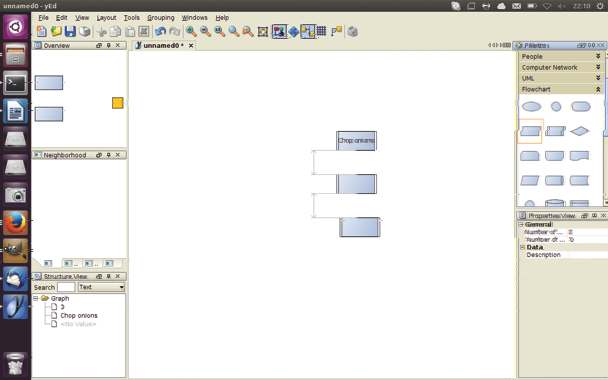Image resolution: width=608 pixels, height=380 pixels.
Task: Pick the diamond decision flowchart shape
Action: [x=580, y=131]
